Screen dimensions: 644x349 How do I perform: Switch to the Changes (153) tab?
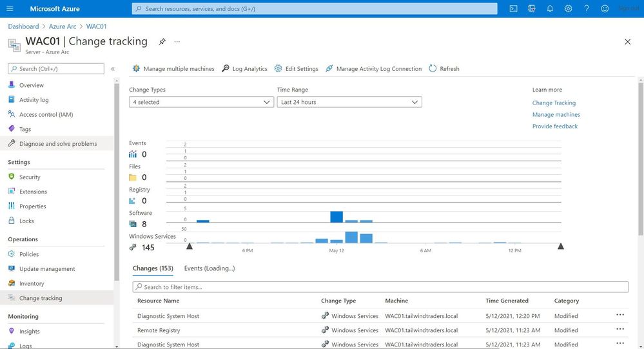coord(153,268)
